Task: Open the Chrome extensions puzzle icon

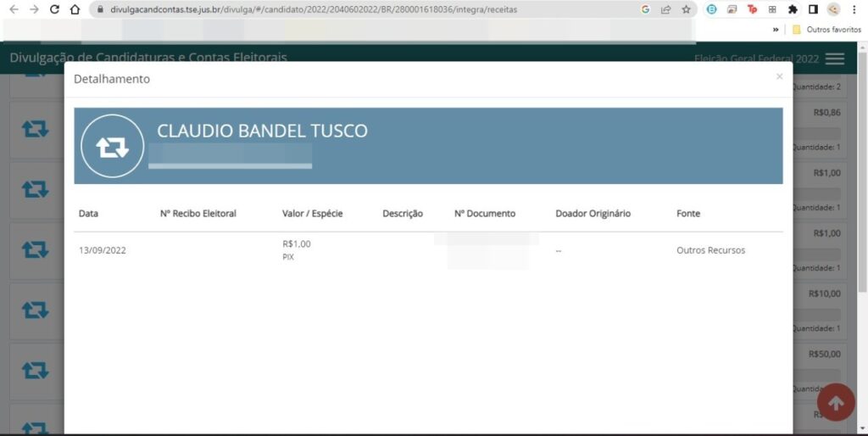Action: (792, 9)
